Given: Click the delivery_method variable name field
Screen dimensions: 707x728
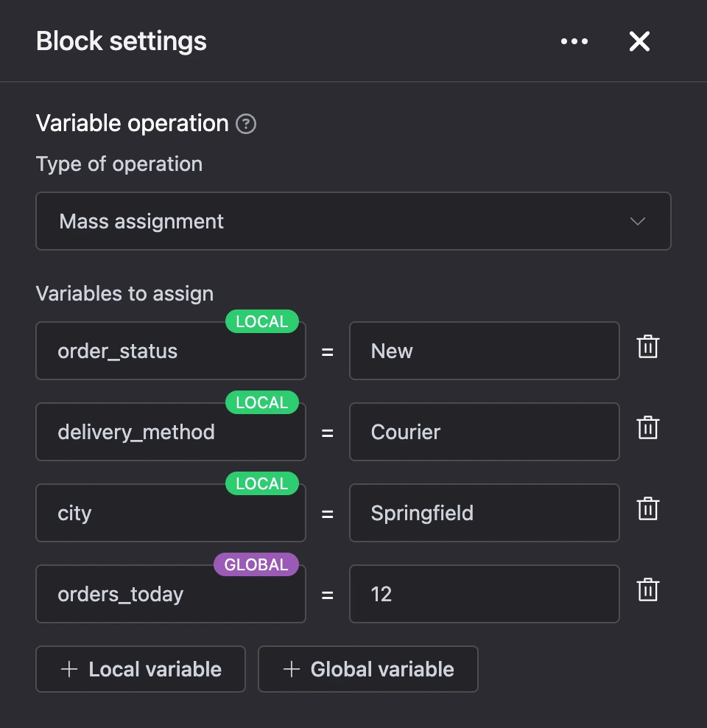Looking at the screenshot, I should (x=171, y=432).
